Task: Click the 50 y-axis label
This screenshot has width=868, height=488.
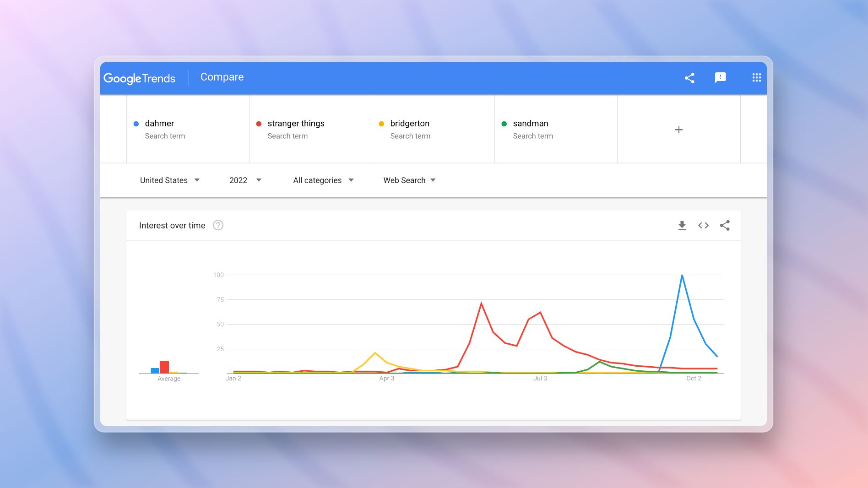Action: [x=220, y=324]
